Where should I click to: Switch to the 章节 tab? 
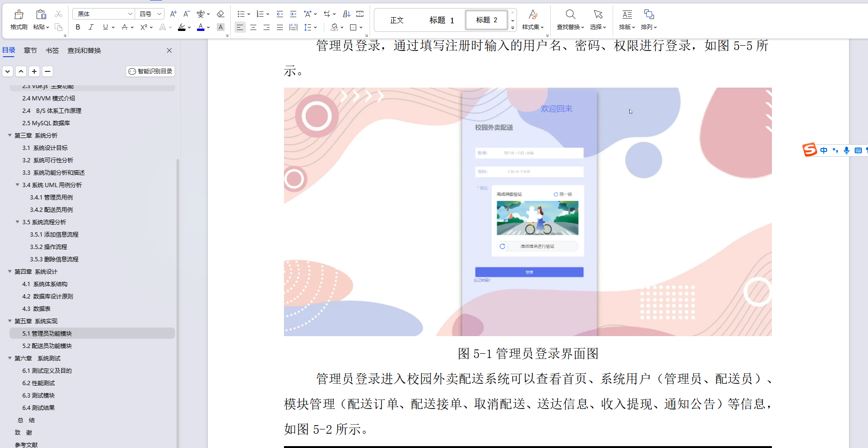pos(30,50)
